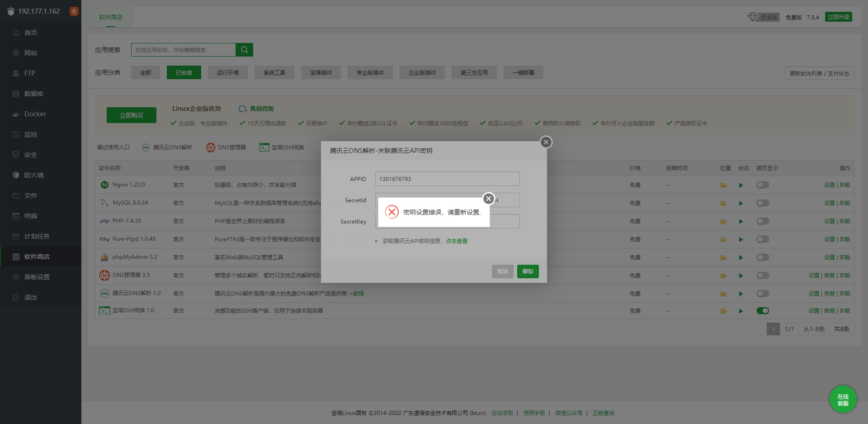Click the phpMyAdmin row running status icon
This screenshot has height=424, width=868.
(x=741, y=257)
